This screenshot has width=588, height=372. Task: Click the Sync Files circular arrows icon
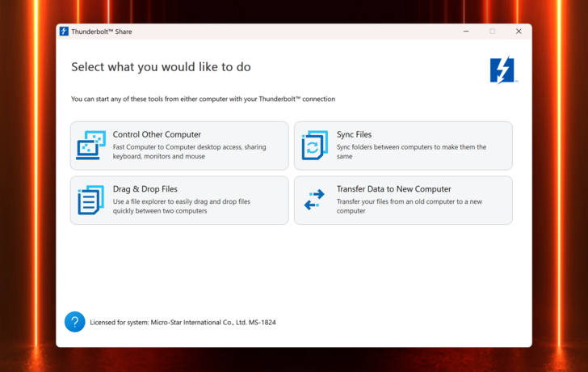(314, 146)
